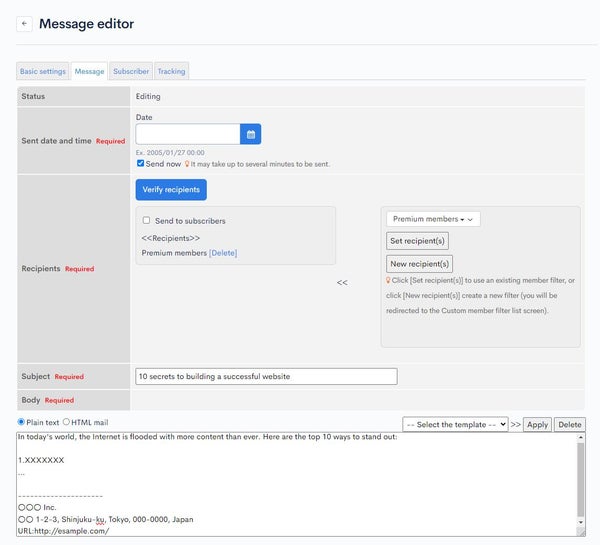Click the >> arrows beside template selector
This screenshot has width=600, height=545.
click(515, 424)
